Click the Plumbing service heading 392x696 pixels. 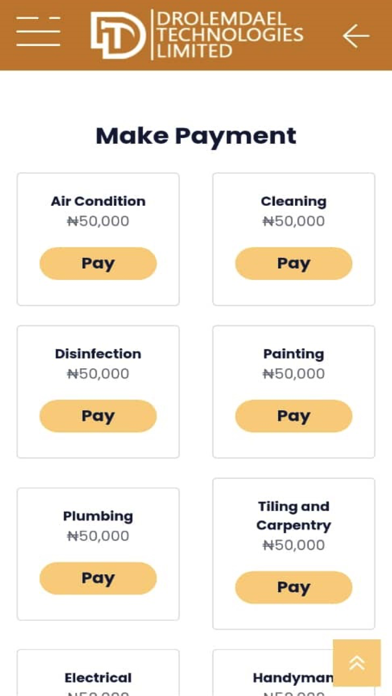[98, 516]
